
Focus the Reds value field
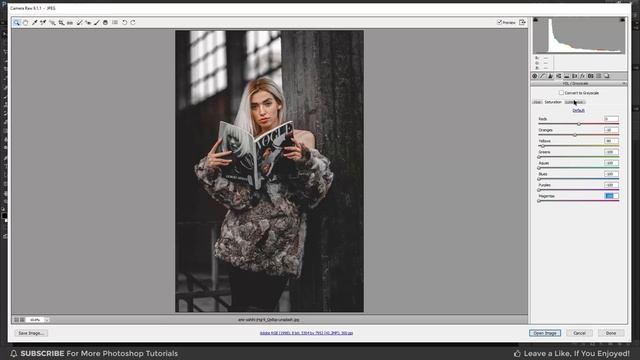click(611, 119)
